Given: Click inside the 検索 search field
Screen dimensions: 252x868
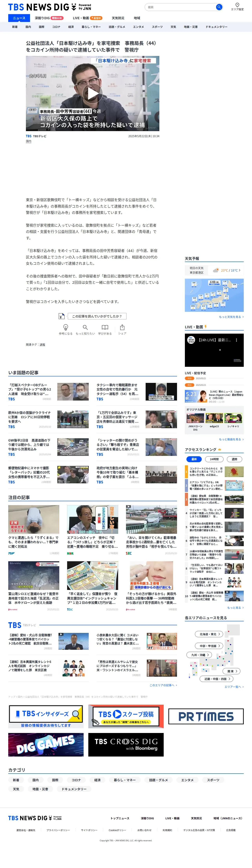Looking at the screenshot, I should tap(180, 7).
